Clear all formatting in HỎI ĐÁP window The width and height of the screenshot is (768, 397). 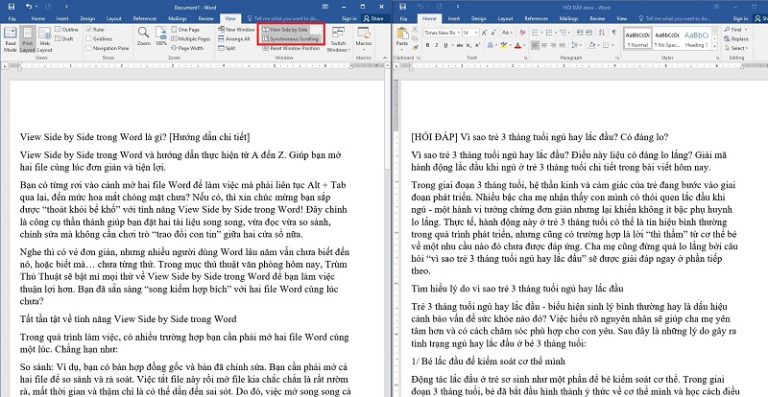tap(523, 33)
